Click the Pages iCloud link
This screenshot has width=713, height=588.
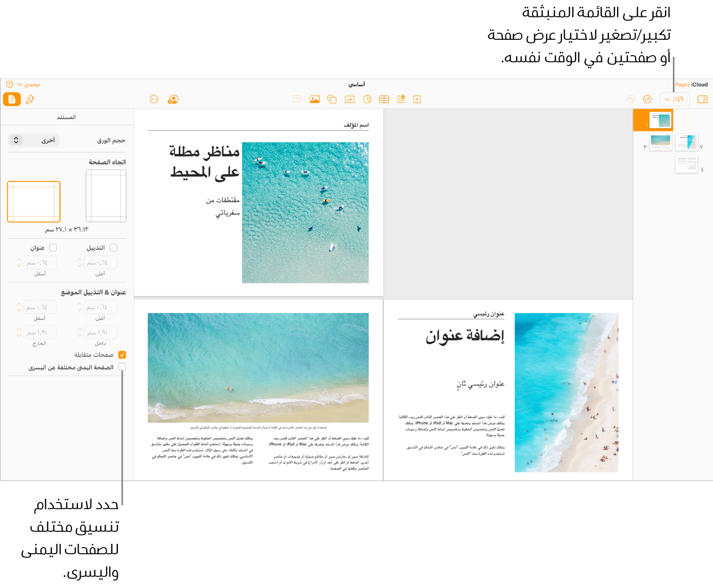[691, 84]
